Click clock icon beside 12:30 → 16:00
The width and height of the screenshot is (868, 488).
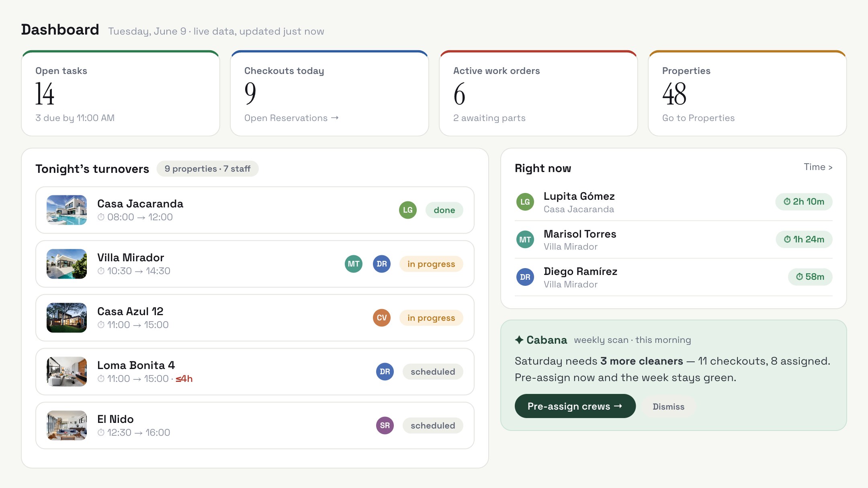tap(101, 433)
